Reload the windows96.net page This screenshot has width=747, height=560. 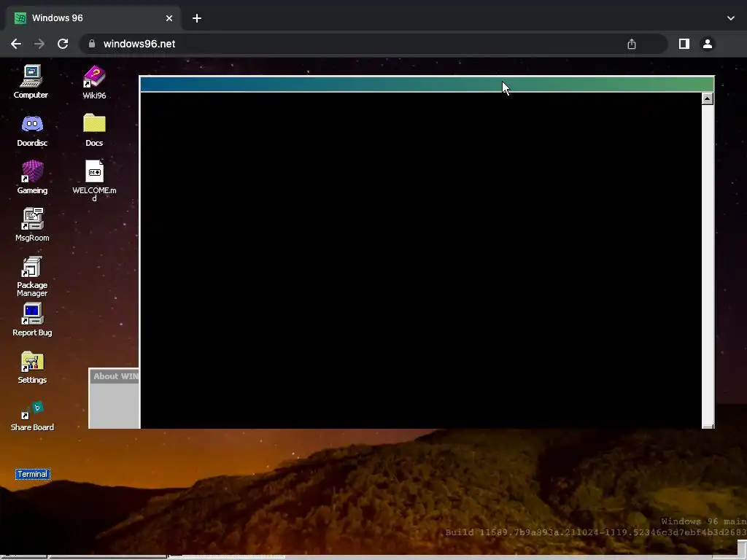63,44
